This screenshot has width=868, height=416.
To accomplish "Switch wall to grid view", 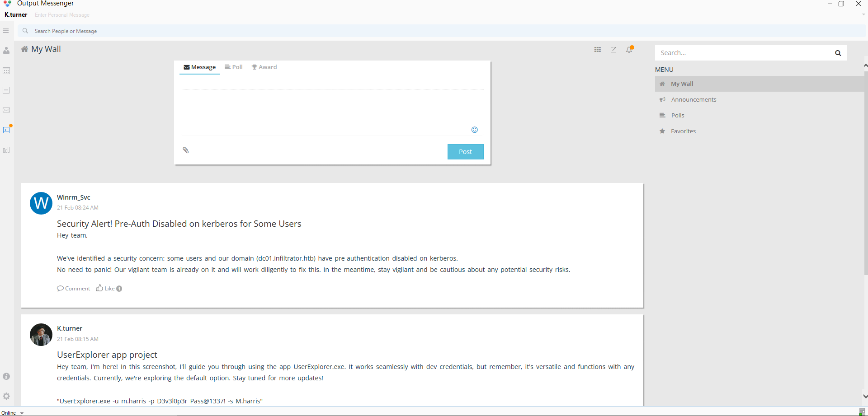I will (598, 50).
